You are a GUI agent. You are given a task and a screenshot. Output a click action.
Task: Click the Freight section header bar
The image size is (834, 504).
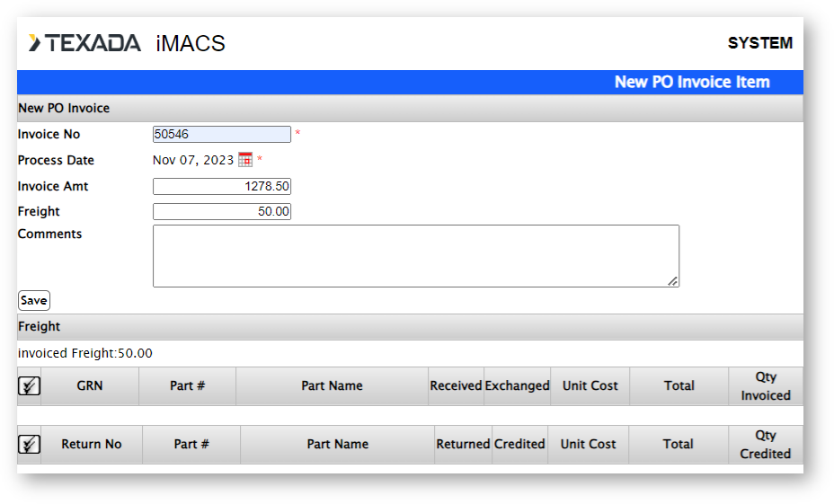tap(410, 326)
